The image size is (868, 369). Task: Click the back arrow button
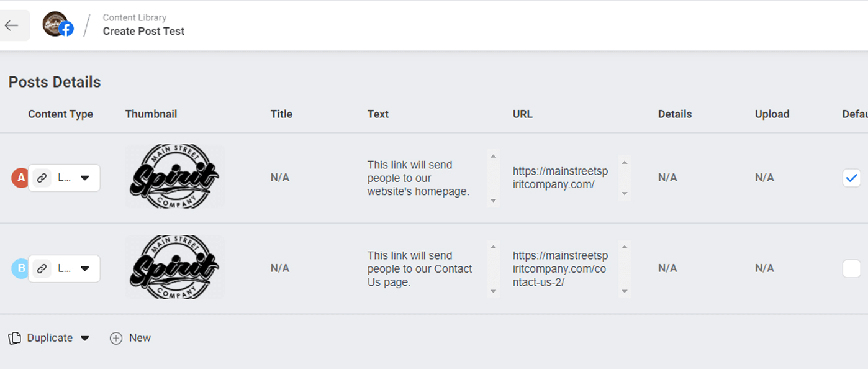[12, 25]
